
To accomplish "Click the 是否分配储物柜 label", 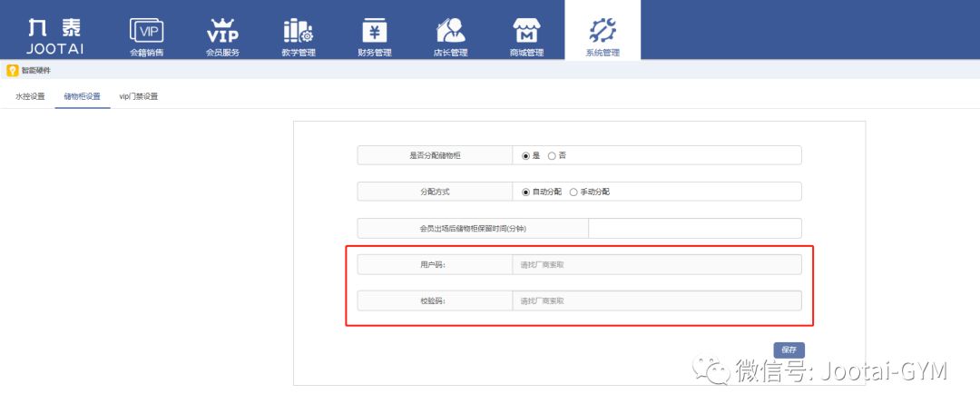I will 435,156.
